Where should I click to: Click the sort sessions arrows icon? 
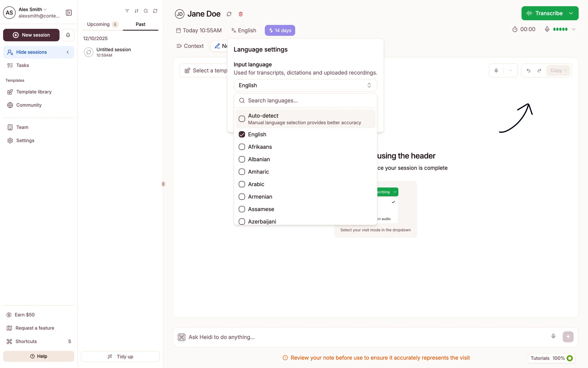point(137,11)
